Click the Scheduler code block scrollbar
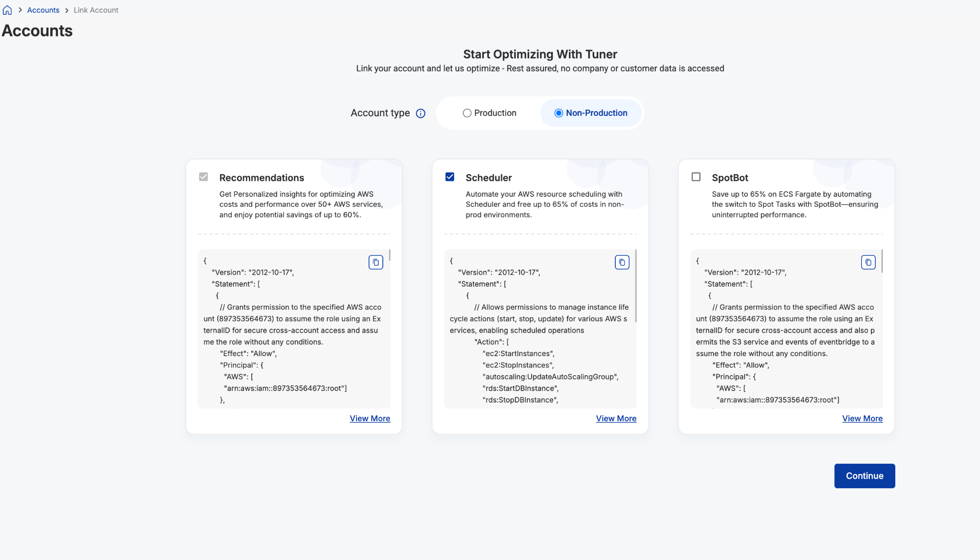980x560 pixels. pyautogui.click(x=635, y=286)
